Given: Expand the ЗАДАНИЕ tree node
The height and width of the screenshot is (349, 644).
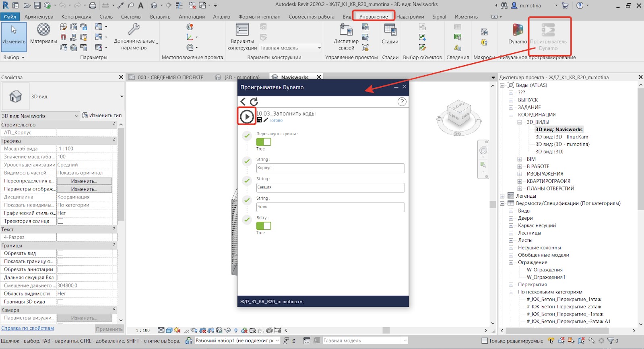Looking at the screenshot, I should [511, 107].
